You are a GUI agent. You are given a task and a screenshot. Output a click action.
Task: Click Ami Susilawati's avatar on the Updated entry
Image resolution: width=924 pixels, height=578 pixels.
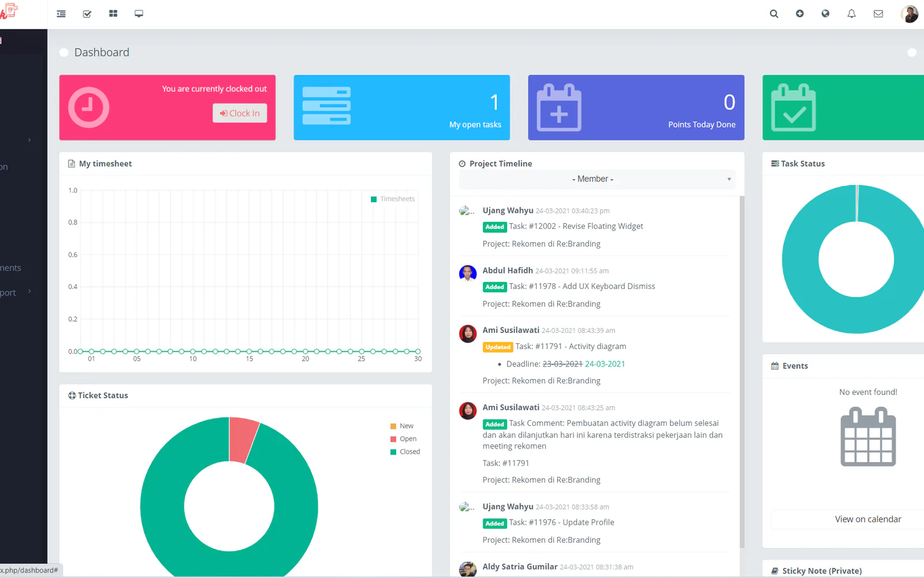(468, 334)
